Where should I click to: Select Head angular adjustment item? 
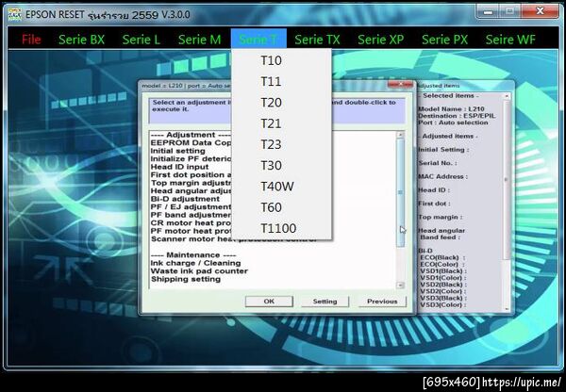pyautogui.click(x=191, y=190)
